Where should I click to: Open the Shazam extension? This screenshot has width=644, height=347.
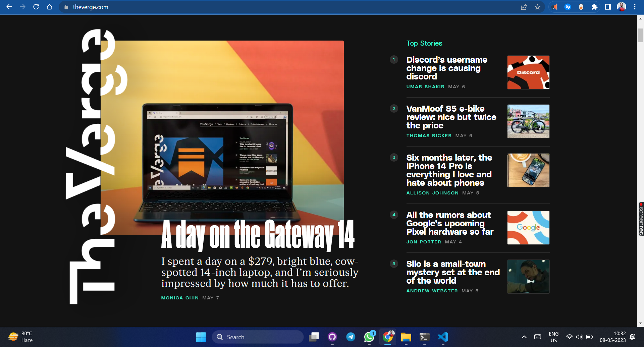pos(568,7)
